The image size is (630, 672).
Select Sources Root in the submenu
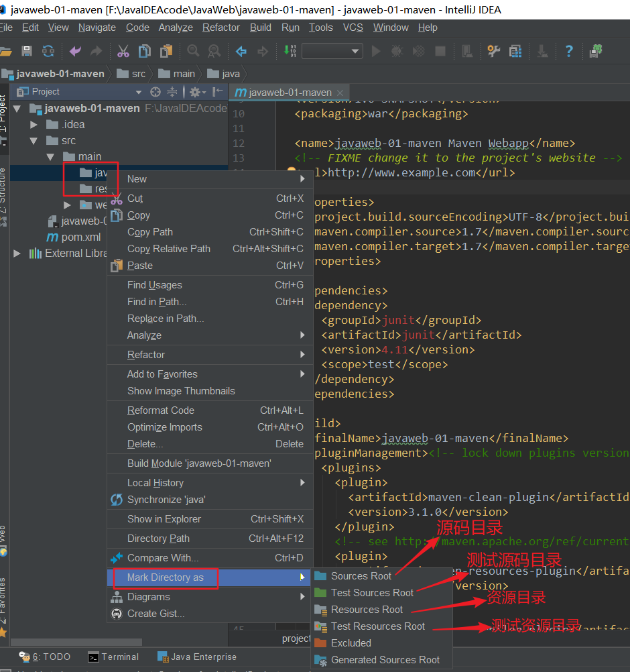pyautogui.click(x=361, y=576)
